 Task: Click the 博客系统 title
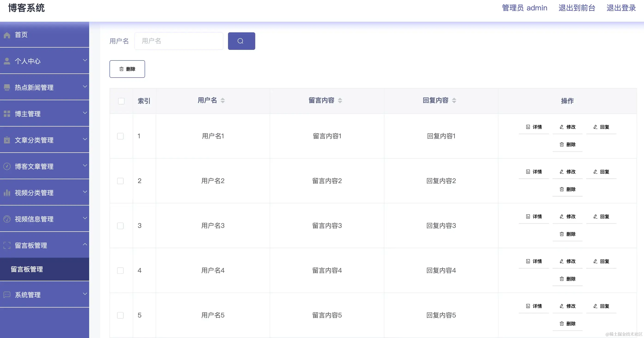coord(27,8)
